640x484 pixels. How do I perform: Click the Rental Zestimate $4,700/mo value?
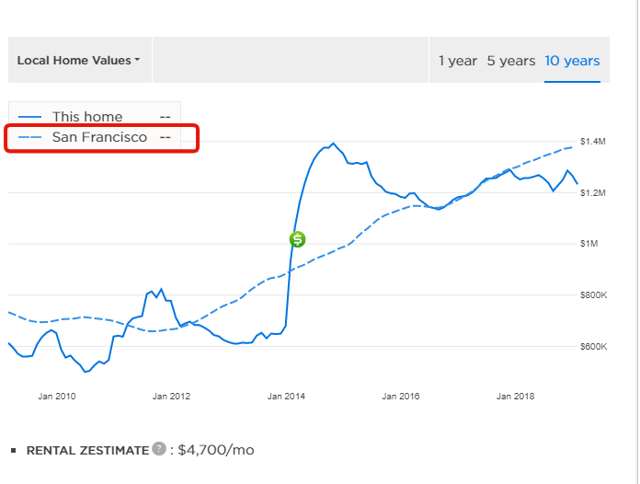pyautogui.click(x=216, y=450)
